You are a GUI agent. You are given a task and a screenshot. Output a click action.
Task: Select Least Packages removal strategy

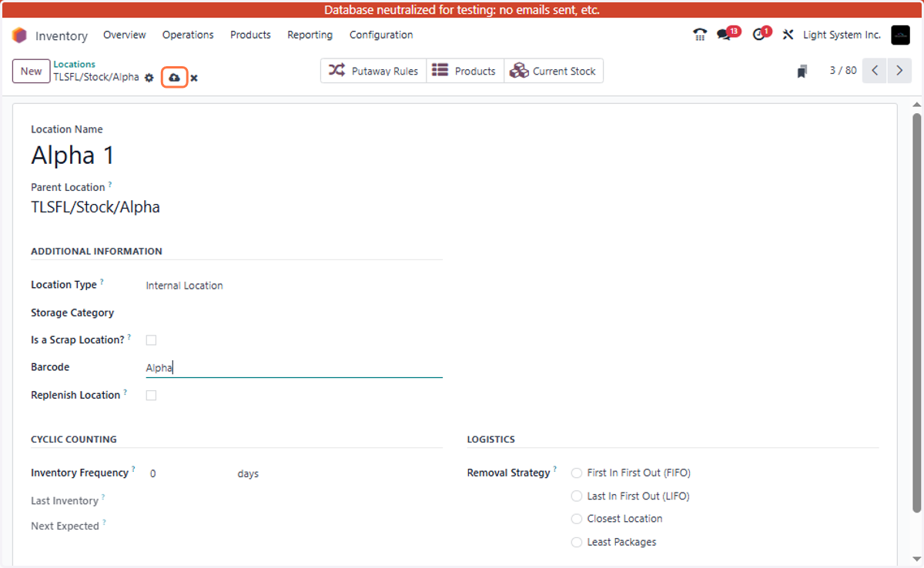pos(577,543)
